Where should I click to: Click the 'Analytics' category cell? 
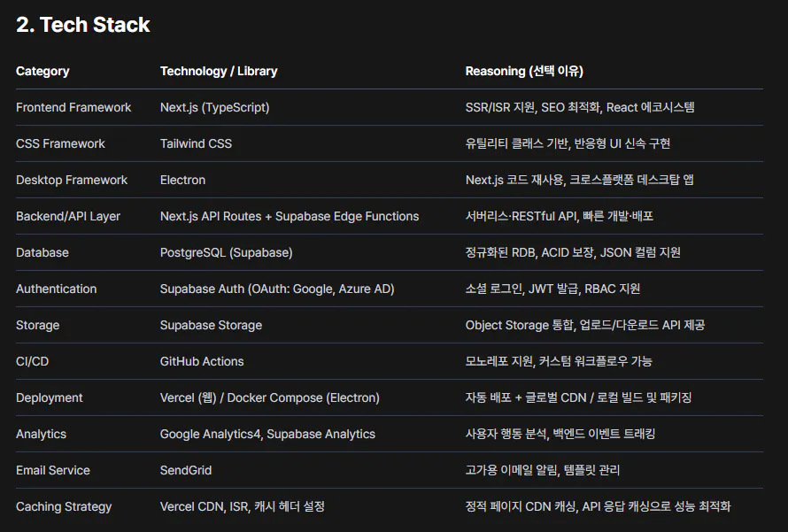tap(42, 434)
